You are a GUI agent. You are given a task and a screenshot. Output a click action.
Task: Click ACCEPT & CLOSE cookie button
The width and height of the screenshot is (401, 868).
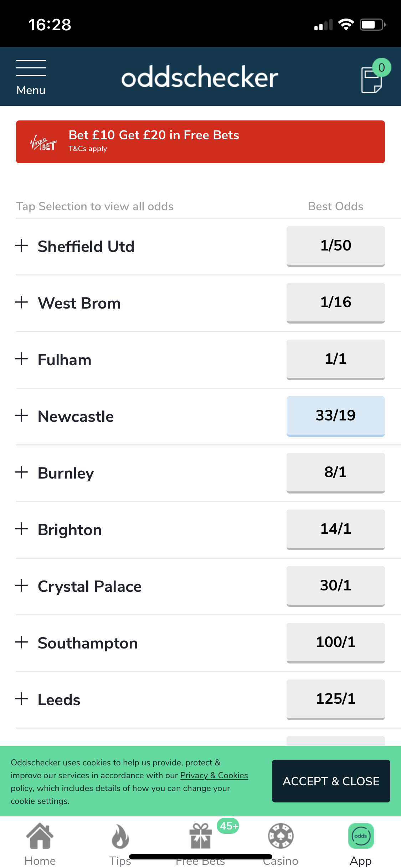(331, 781)
